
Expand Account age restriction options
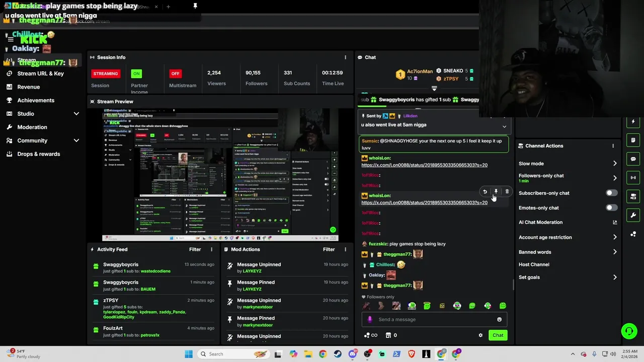click(615, 237)
